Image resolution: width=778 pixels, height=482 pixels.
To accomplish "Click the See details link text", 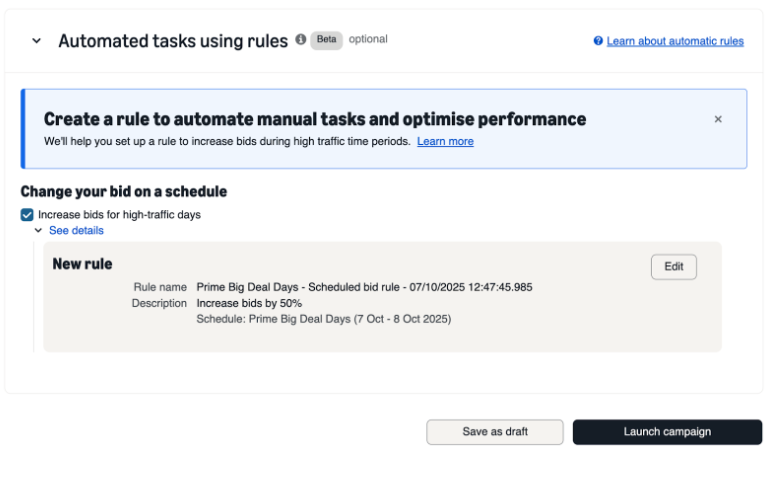I will (76, 230).
